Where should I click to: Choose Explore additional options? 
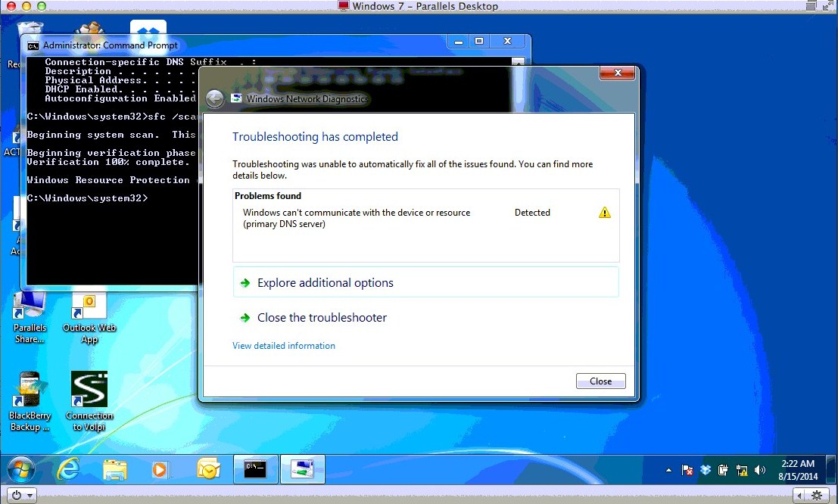(426, 282)
